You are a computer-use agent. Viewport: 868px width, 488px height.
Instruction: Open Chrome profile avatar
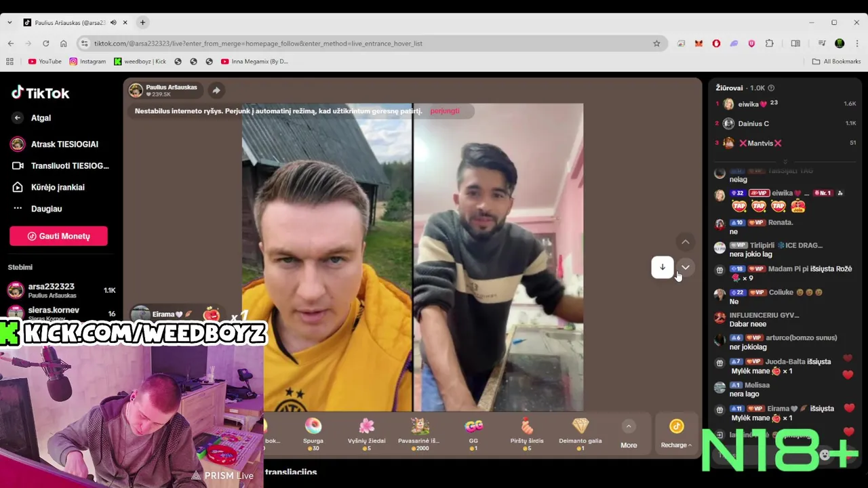point(840,43)
